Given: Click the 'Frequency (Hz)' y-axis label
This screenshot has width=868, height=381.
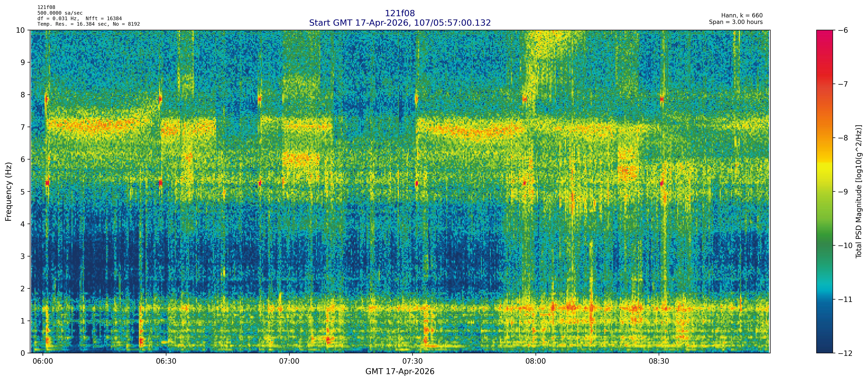Looking at the screenshot, I should click(x=8, y=192).
